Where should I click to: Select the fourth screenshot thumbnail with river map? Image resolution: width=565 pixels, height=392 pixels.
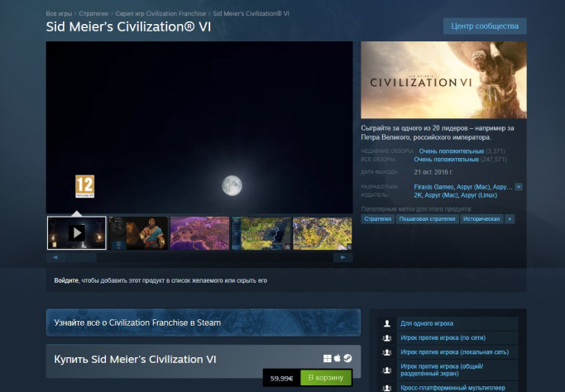coord(261,233)
